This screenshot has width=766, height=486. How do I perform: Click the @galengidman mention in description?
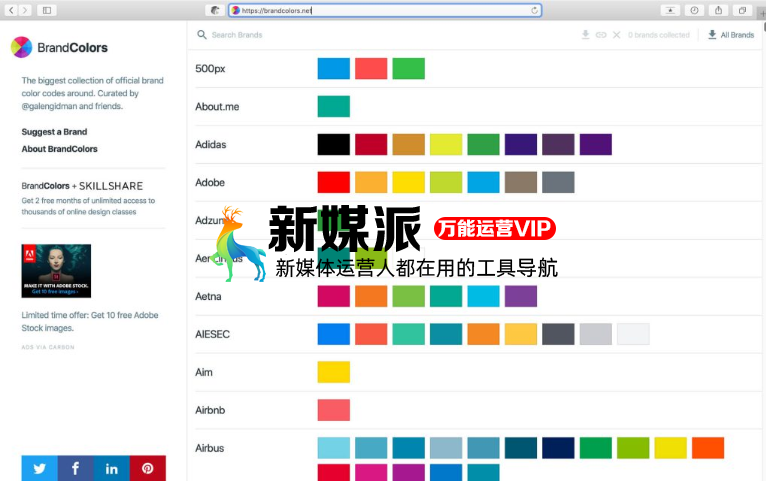pyautogui.click(x=49, y=106)
